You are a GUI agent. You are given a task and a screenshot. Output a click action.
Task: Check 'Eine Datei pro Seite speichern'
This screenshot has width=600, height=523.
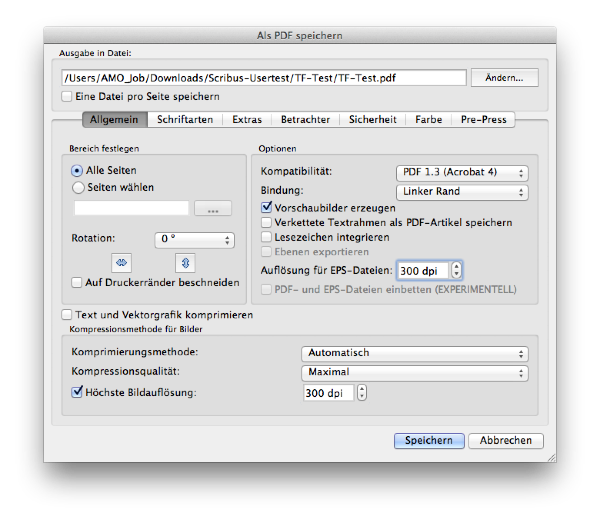[x=67, y=97]
